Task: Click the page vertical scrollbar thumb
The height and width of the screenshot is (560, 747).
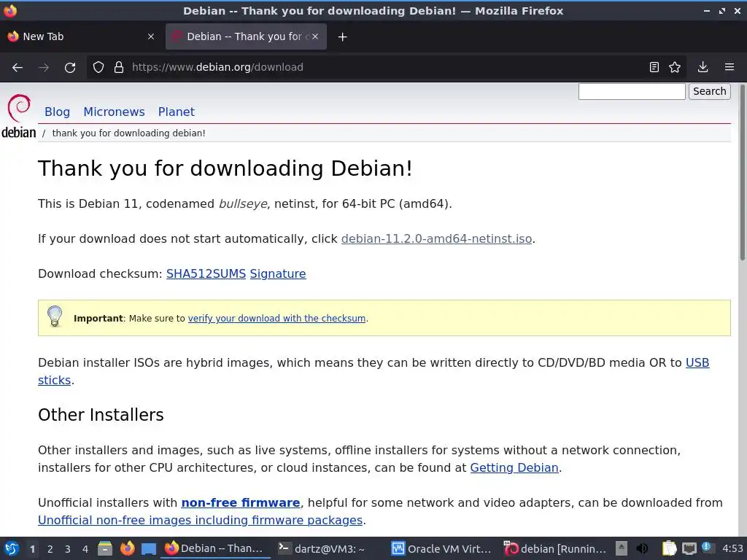Action: point(742,172)
